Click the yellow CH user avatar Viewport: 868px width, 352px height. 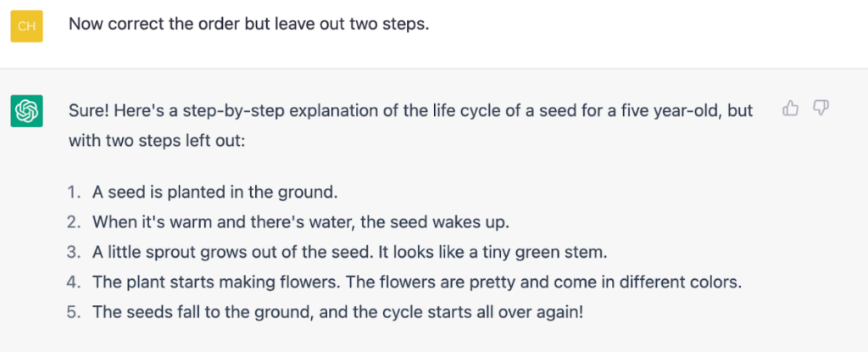[26, 26]
